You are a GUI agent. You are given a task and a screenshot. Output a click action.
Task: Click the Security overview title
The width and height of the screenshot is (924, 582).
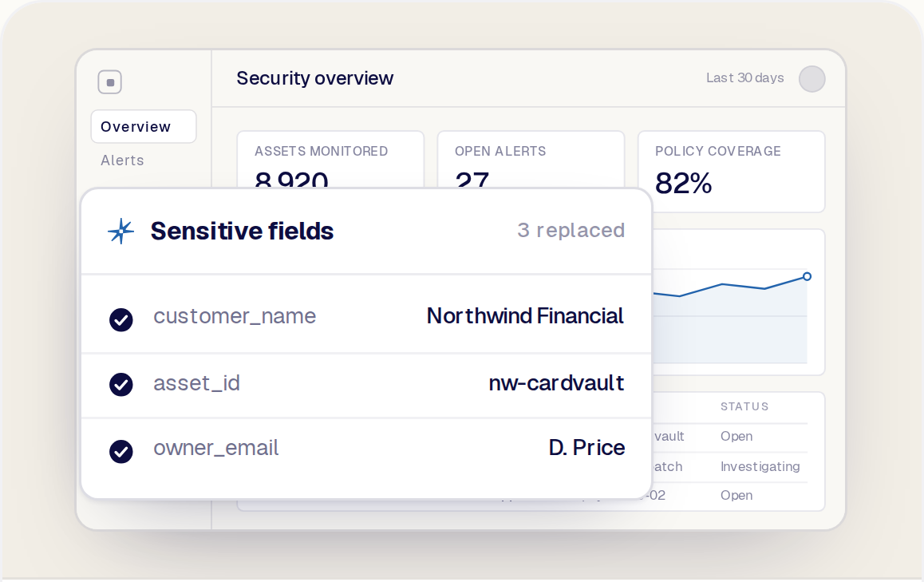(314, 78)
